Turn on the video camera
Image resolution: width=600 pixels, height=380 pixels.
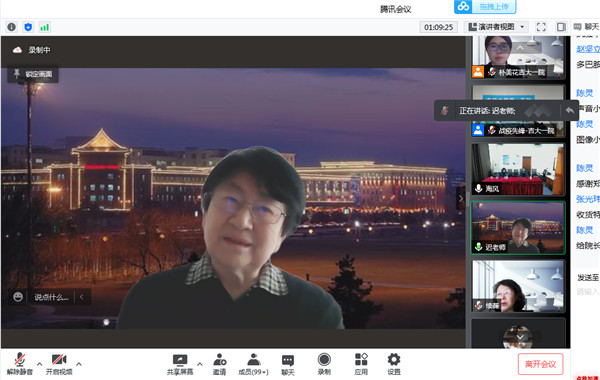tap(59, 364)
